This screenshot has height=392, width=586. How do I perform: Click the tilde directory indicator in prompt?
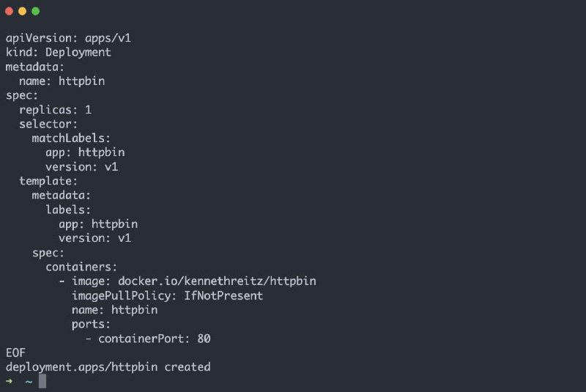coord(29,382)
